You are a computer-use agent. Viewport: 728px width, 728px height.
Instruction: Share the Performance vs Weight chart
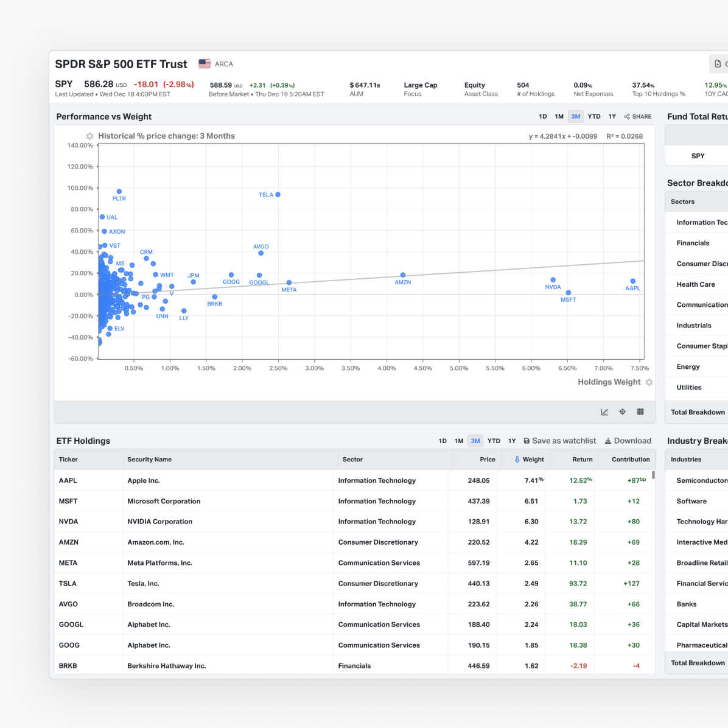click(x=637, y=116)
